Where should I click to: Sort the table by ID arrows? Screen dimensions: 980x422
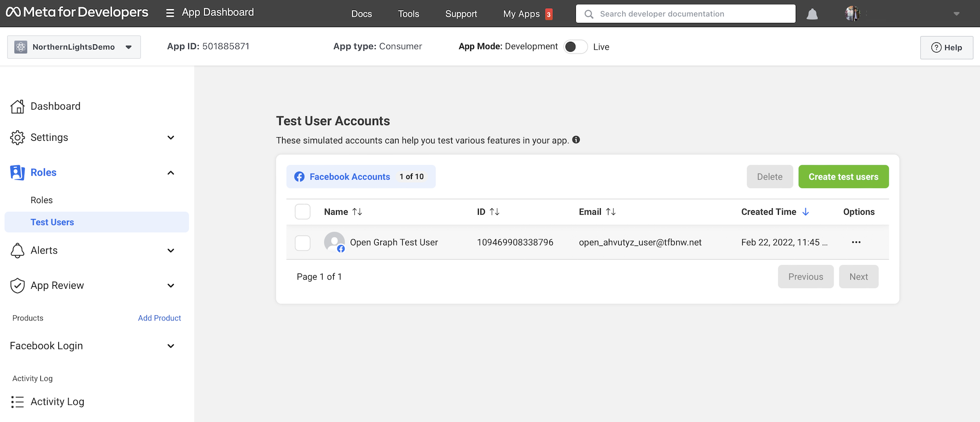tap(495, 212)
